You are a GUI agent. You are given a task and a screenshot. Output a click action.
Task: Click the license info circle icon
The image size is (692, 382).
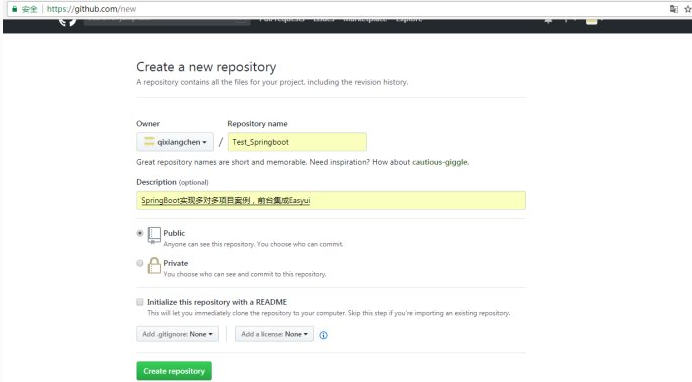[x=323, y=335]
